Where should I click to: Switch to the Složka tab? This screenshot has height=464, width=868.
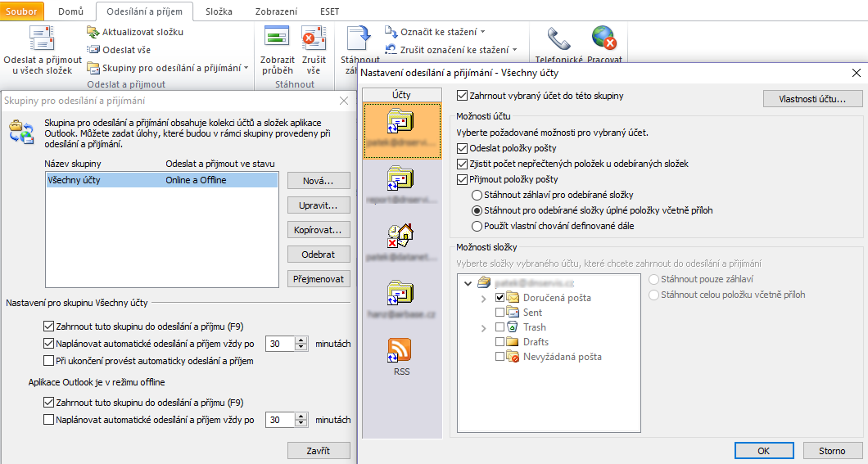219,11
